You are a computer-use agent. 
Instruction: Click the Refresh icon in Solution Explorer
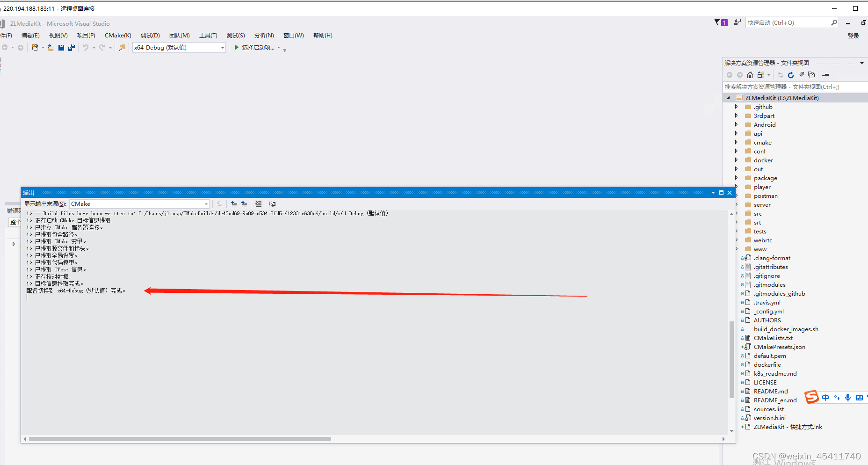coord(790,75)
